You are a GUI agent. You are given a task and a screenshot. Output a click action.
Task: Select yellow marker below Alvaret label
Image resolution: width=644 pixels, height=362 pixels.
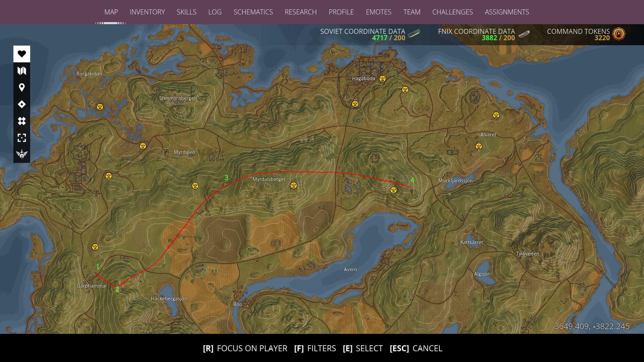[x=479, y=146]
